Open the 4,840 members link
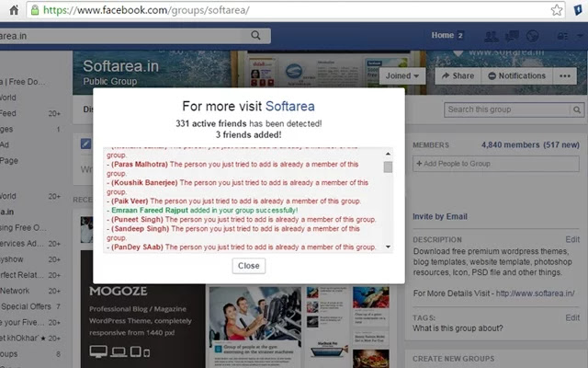 click(511, 145)
